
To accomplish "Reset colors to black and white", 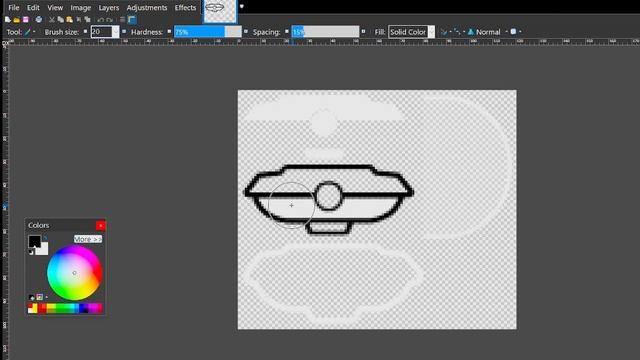I will coord(31,251).
